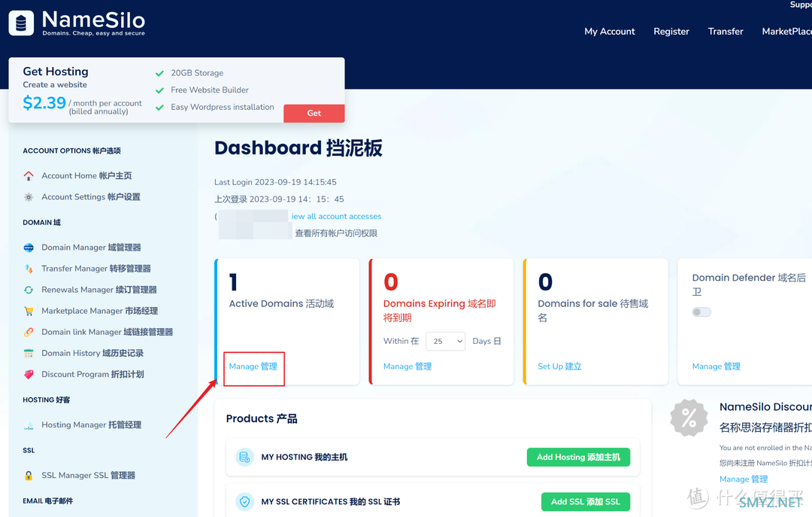812x517 pixels.
Task: Open Account Settings in sidebar
Action: pos(91,197)
